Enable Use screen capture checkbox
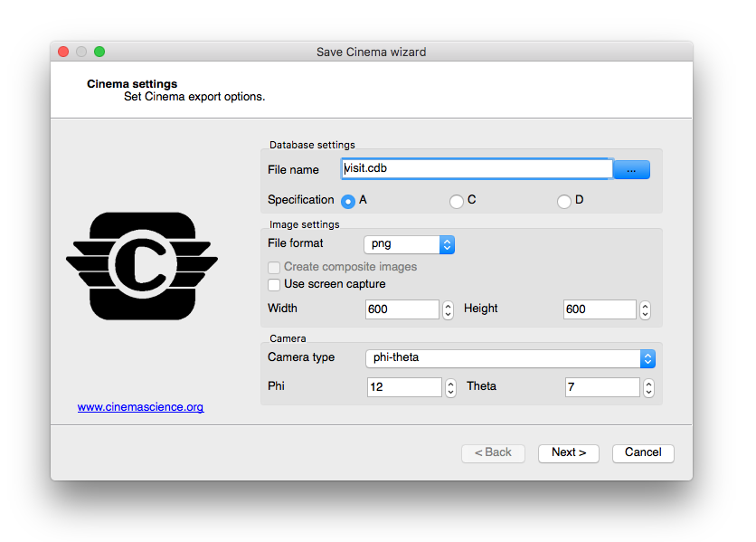This screenshot has width=756, height=542. tap(274, 285)
